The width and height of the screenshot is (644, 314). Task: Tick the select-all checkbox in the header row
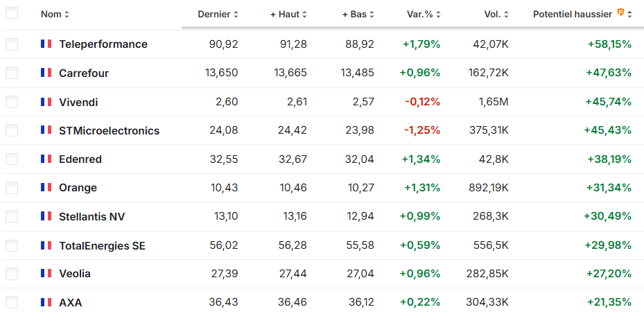coord(12,14)
